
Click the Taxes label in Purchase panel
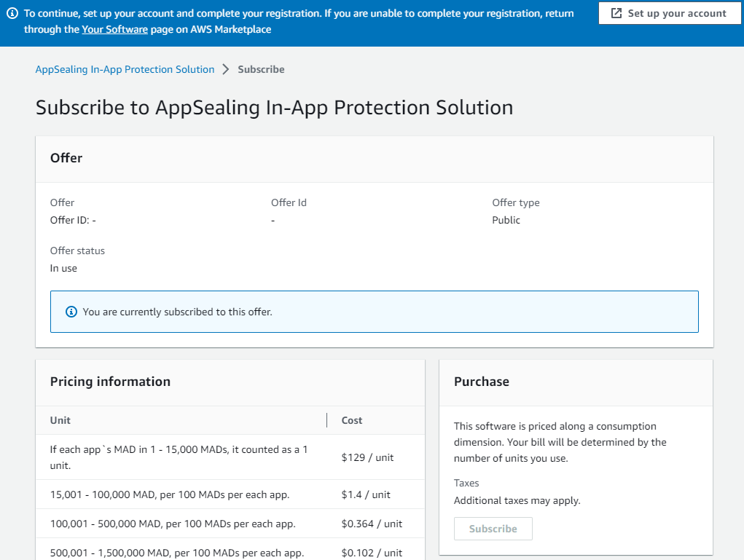(x=466, y=483)
